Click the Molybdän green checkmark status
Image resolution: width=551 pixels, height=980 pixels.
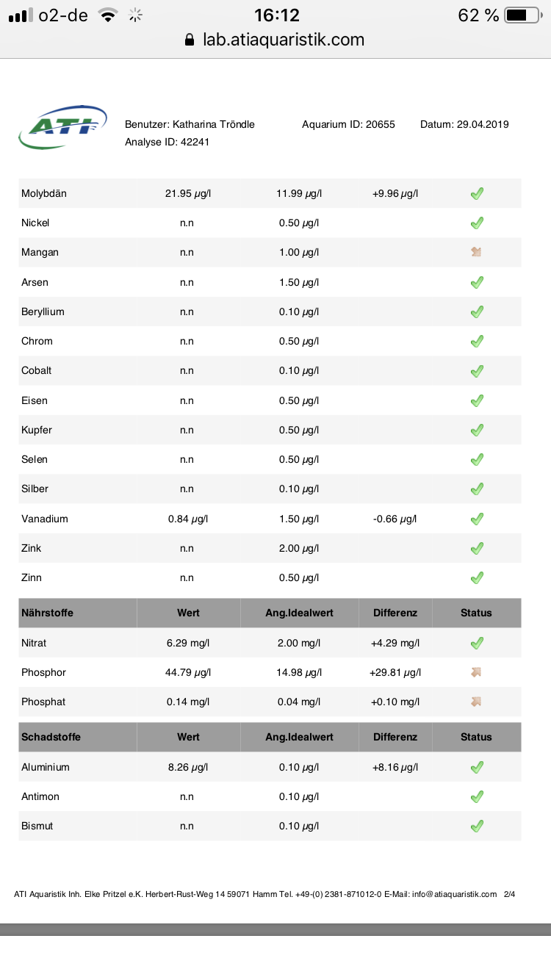[477, 194]
